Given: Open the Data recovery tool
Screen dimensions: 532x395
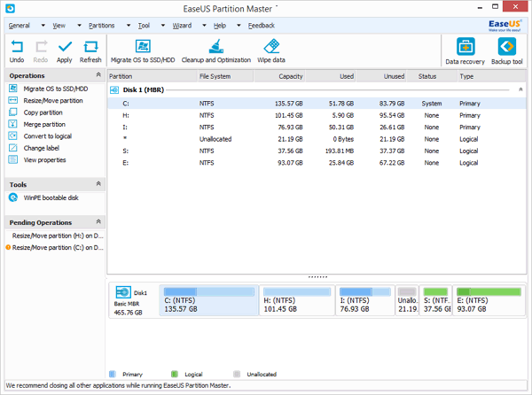Looking at the screenshot, I should click(465, 51).
